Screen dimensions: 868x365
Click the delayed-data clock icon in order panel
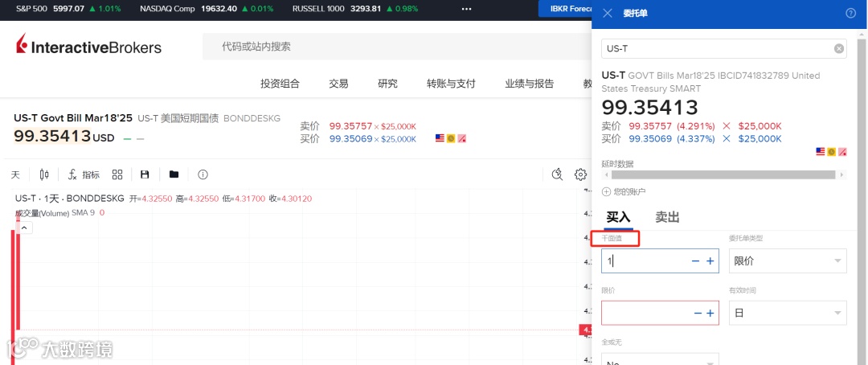[832, 151]
